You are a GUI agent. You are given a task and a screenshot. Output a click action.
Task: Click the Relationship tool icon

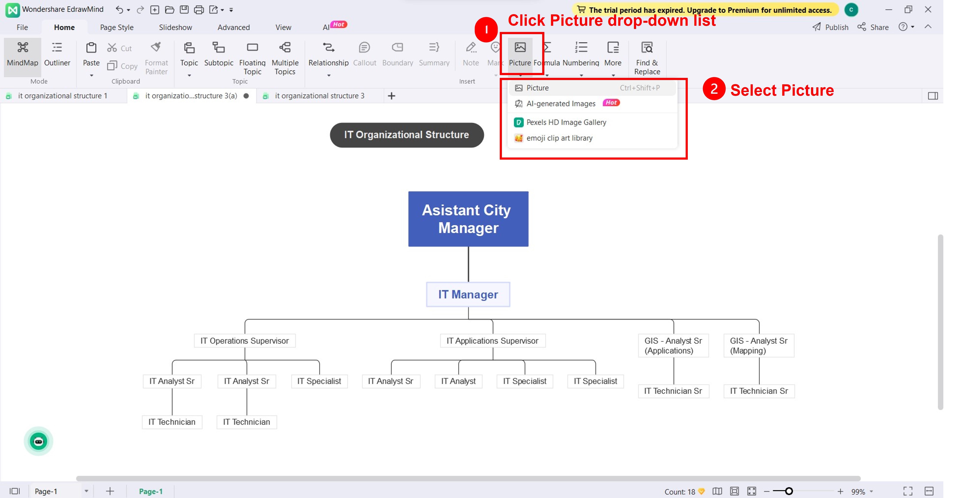click(328, 48)
